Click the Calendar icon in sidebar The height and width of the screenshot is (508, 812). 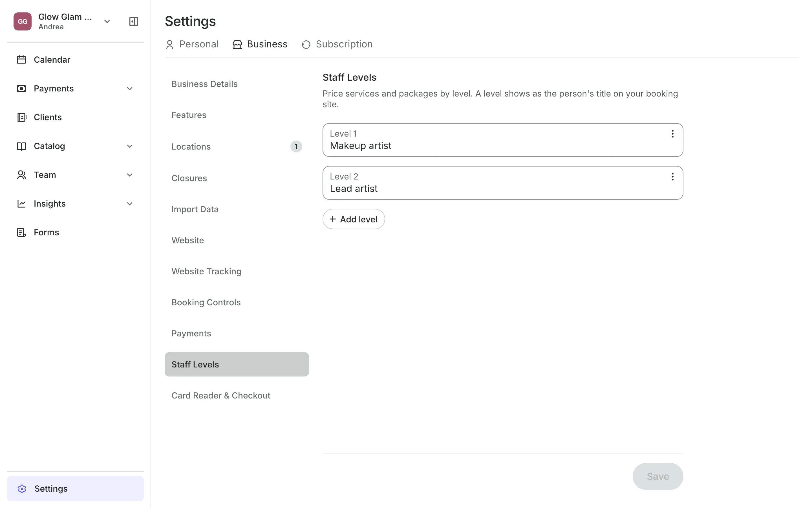pyautogui.click(x=21, y=60)
